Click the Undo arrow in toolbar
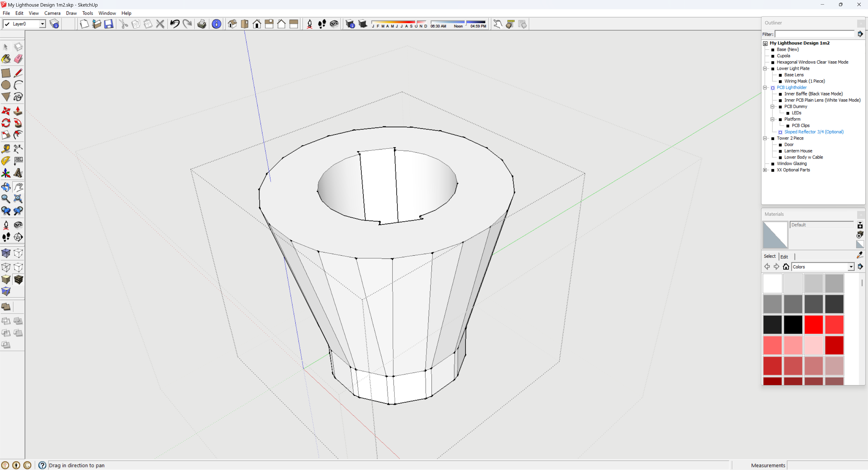Image resolution: width=868 pixels, height=470 pixels. pos(175,24)
